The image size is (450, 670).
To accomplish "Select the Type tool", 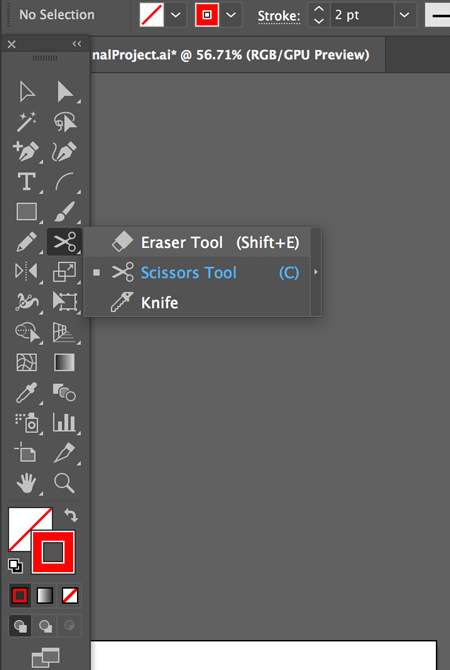I will coord(26,182).
